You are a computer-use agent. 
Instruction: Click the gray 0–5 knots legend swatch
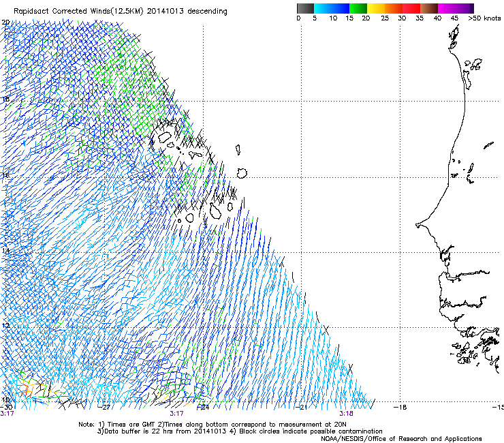(305, 8)
